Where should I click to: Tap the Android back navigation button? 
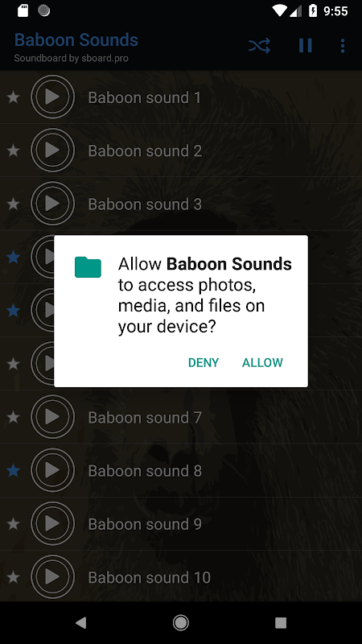pos(81,623)
